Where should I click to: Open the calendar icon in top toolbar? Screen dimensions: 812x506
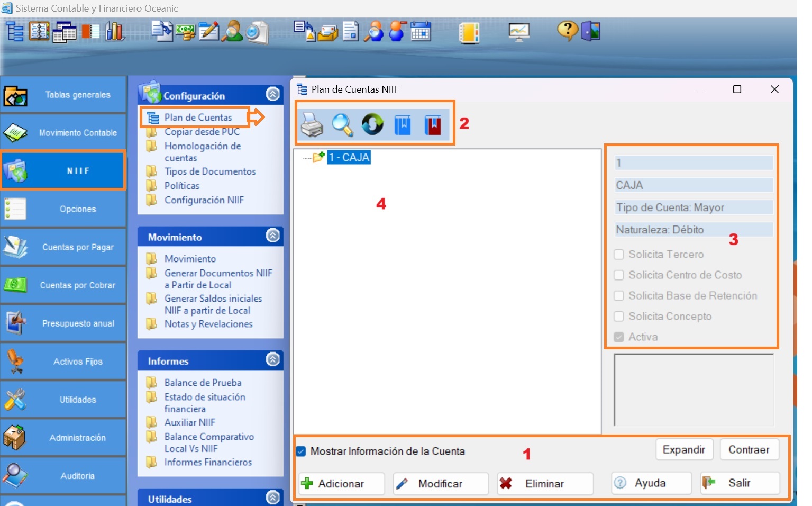[421, 32]
